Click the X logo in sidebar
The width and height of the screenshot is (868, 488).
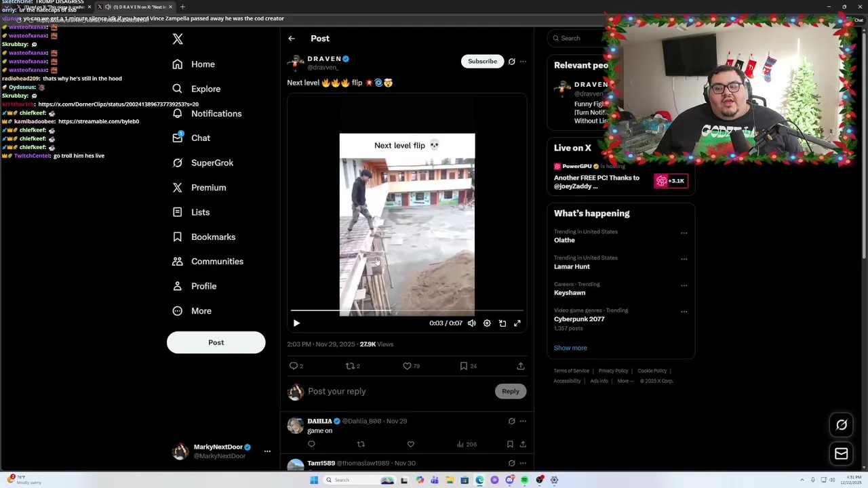coord(178,39)
